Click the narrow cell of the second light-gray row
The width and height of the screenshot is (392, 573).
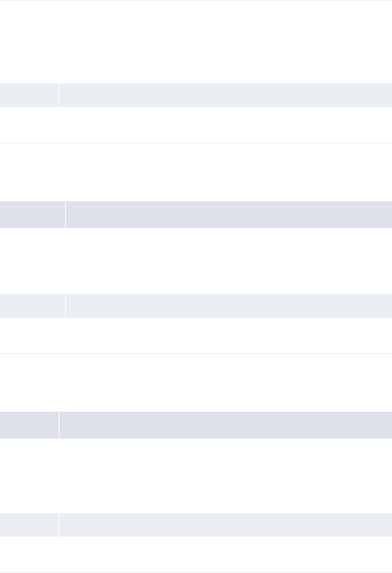[x=32, y=306]
